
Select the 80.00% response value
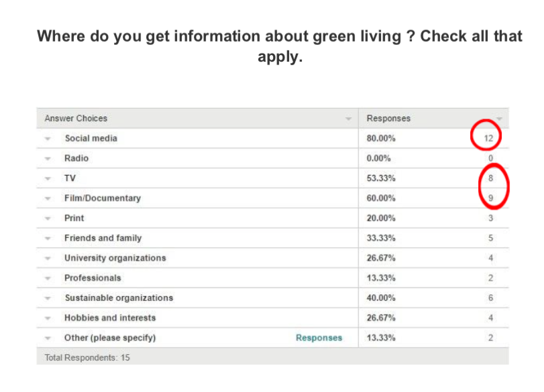381,138
